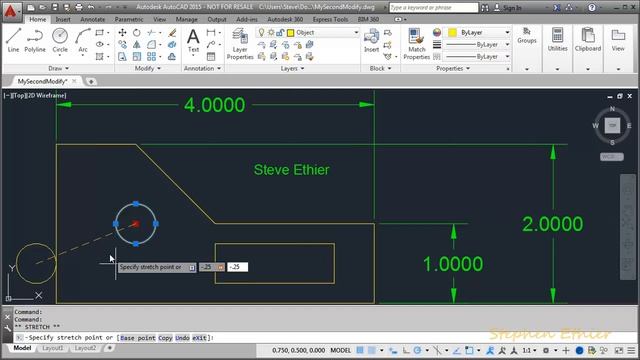640x360 pixels.
Task: Expand the Block panel dropdown
Action: (x=380, y=69)
